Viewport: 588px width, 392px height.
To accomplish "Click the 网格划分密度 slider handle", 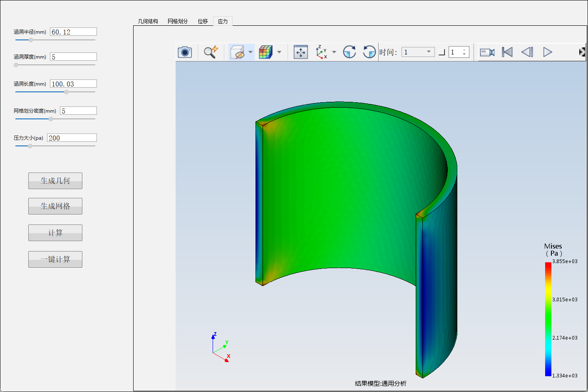I will 51,119.
